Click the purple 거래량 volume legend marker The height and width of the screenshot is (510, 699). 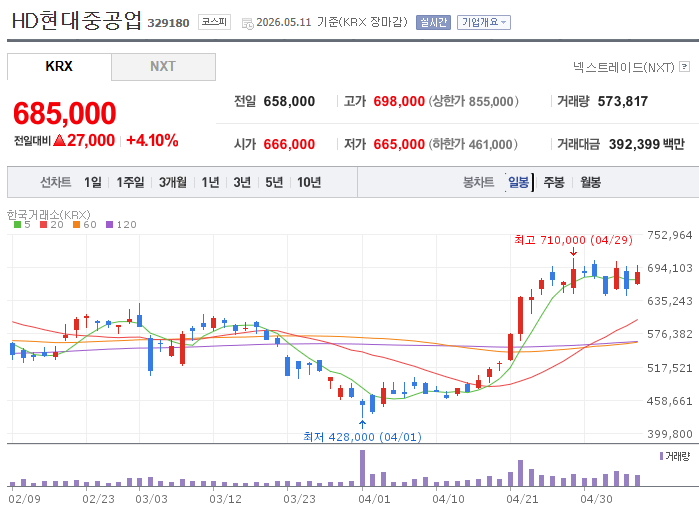tap(662, 456)
